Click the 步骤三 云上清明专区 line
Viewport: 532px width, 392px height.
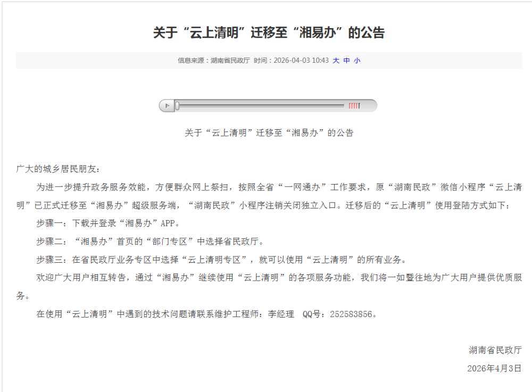221,260
